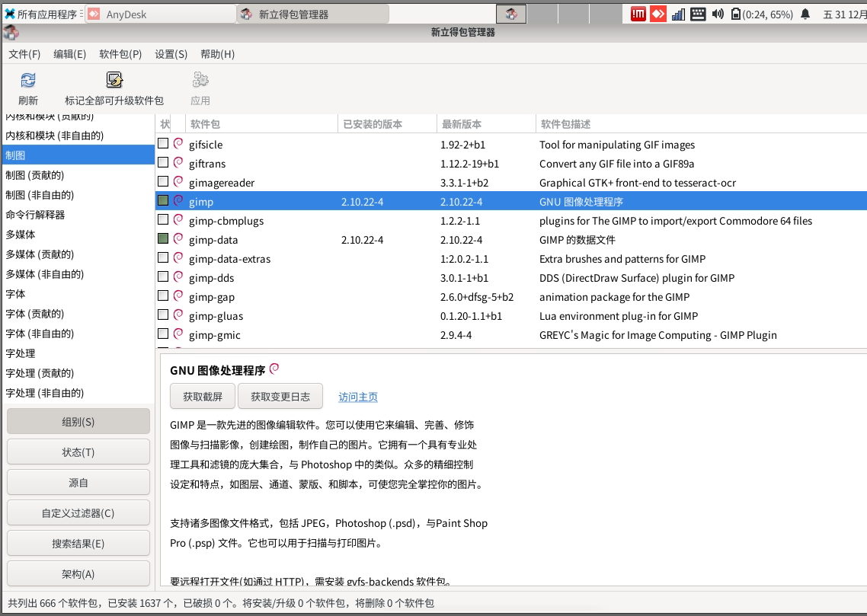Click Debian swirl icon next to gimp-gluas
The width and height of the screenshot is (867, 616).
pos(178,315)
